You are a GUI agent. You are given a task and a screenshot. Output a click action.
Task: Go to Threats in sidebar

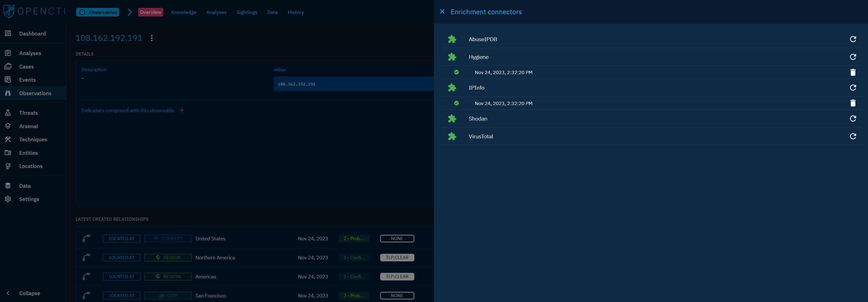pos(28,113)
